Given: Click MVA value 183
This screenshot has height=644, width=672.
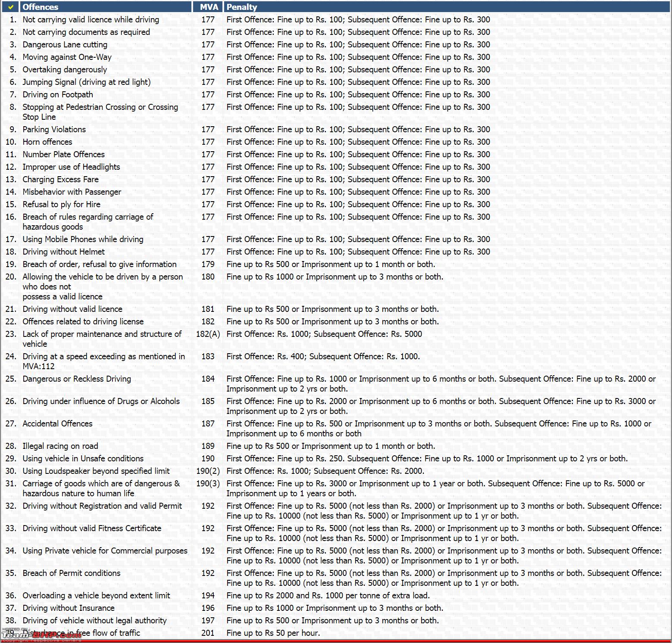Looking at the screenshot, I should (x=208, y=356).
